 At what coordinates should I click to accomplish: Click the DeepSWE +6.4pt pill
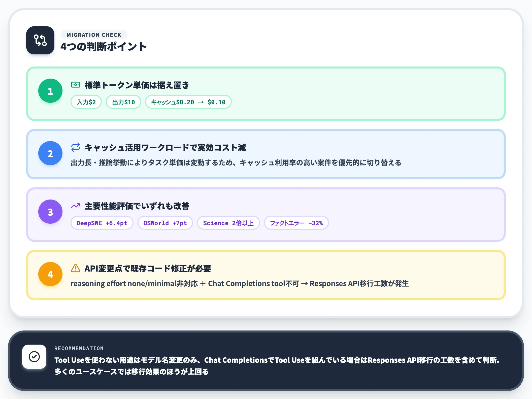(x=102, y=223)
